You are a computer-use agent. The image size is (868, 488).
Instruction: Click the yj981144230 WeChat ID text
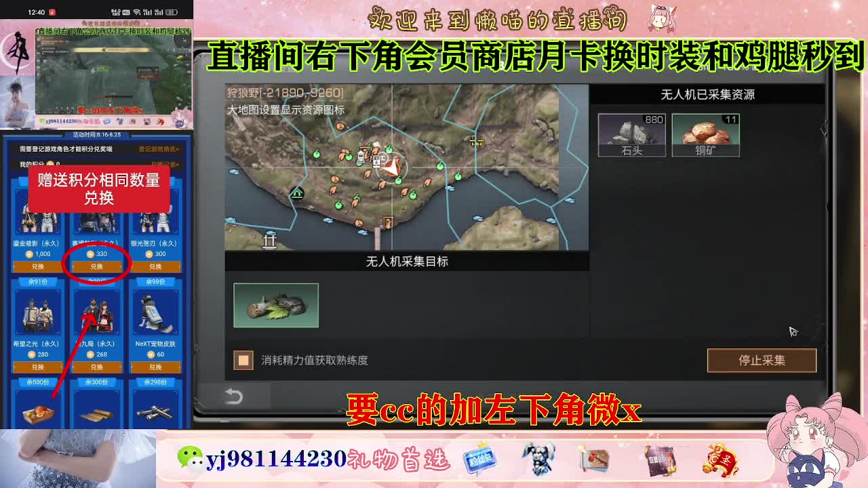(x=277, y=459)
